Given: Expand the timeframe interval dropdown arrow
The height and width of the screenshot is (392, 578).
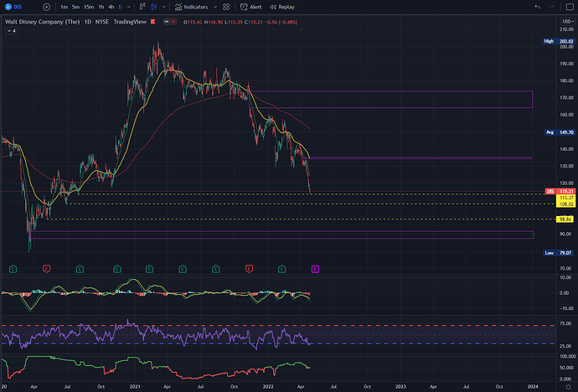Looking at the screenshot, I should point(129,7).
